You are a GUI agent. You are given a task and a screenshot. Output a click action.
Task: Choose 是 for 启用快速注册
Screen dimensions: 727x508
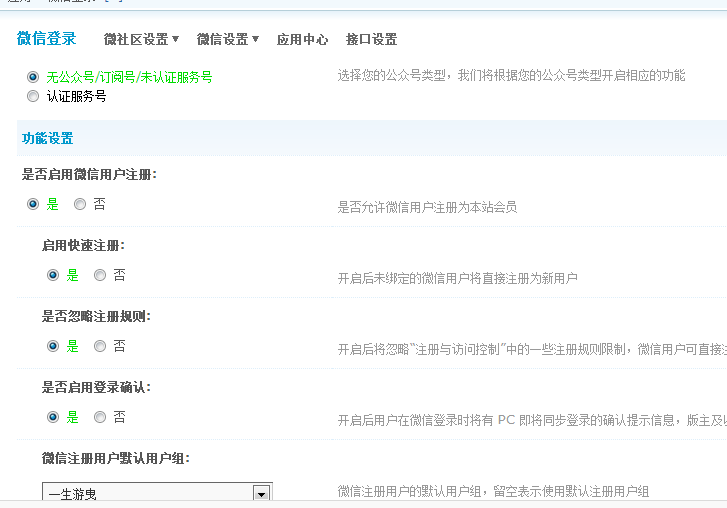53,275
